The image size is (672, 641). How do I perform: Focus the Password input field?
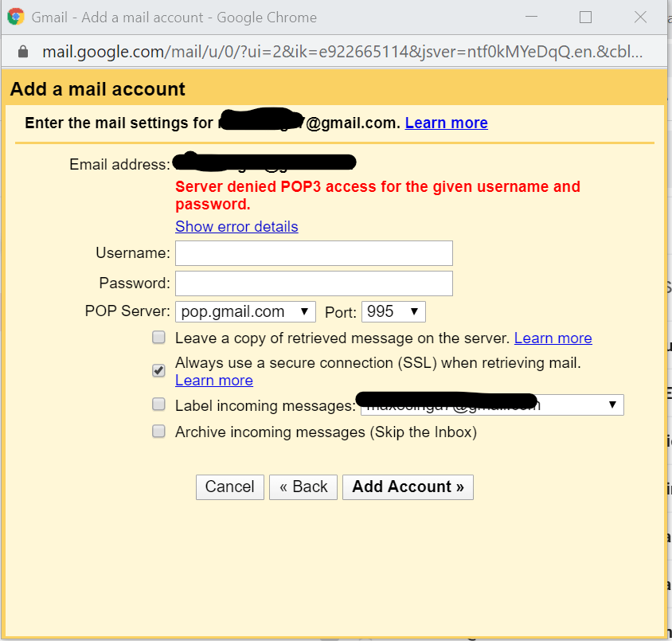314,283
